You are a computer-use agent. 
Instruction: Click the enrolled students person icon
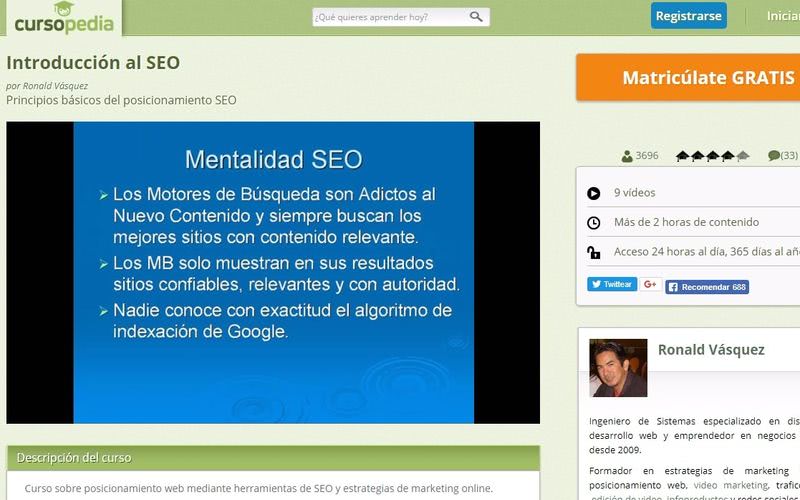pyautogui.click(x=627, y=156)
